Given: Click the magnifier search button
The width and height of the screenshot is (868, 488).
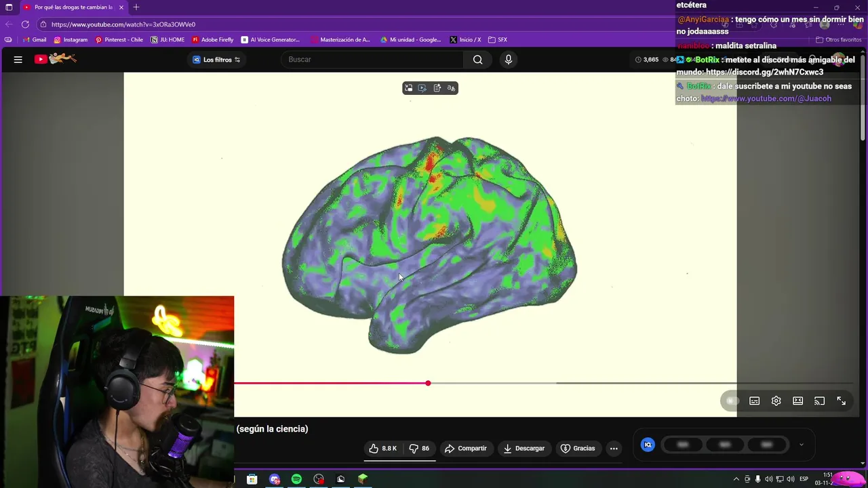Looking at the screenshot, I should point(478,60).
